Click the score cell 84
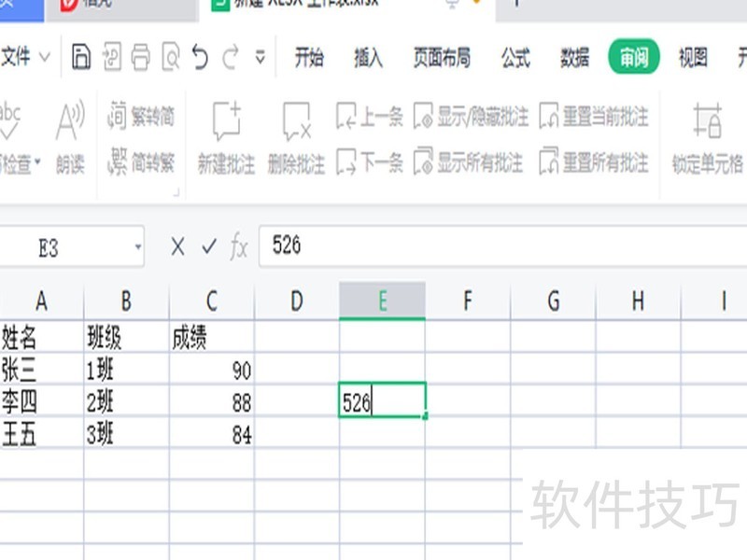747x560 pixels. (212, 433)
